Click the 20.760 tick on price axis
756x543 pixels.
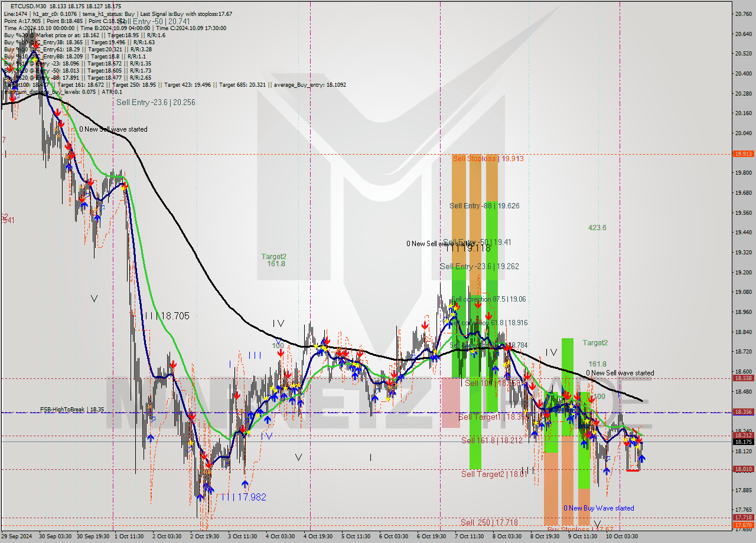pos(743,14)
